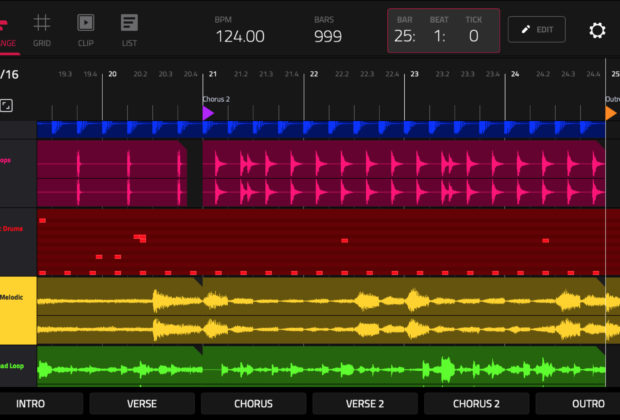Screen dimensions: 620x420
Task: Select the green loop clip at bar 23
Action: (404, 366)
